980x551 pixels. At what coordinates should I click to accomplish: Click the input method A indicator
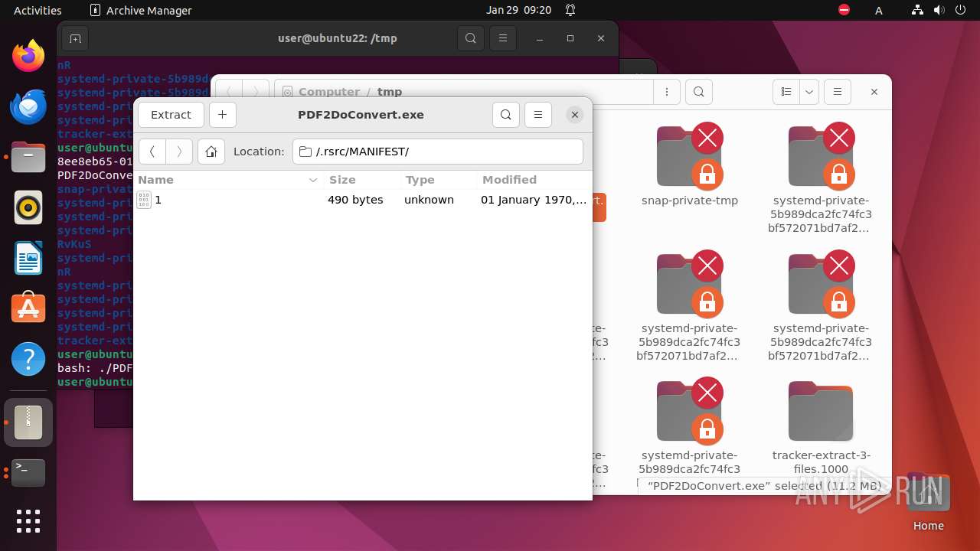point(879,10)
